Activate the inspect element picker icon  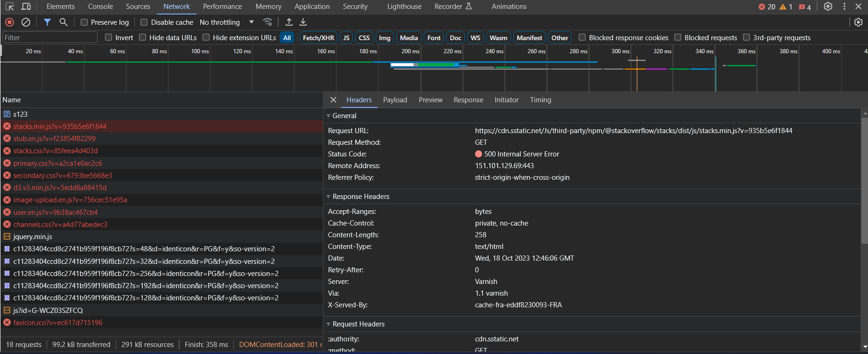(x=9, y=7)
